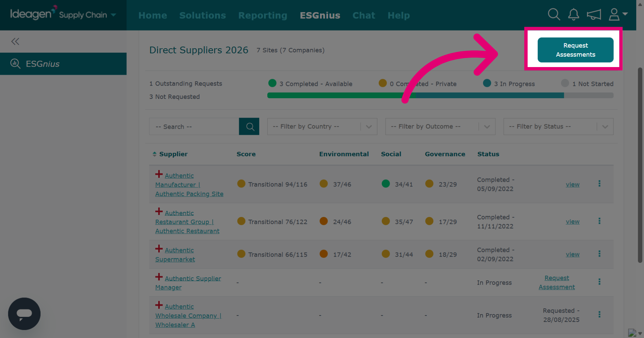Open the Authentic Wholesale Company | Wholesaler A link
The width and height of the screenshot is (644, 338).
coord(188,316)
